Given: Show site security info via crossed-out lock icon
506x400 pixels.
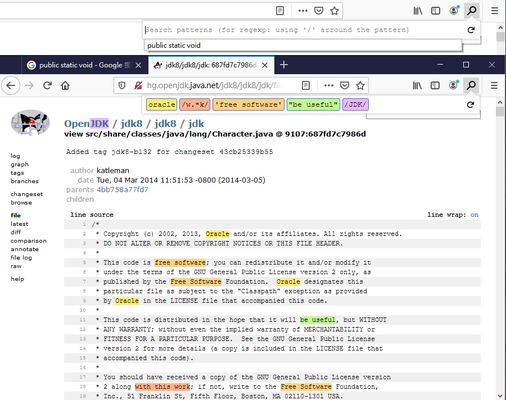Looking at the screenshot, I should click(138, 86).
